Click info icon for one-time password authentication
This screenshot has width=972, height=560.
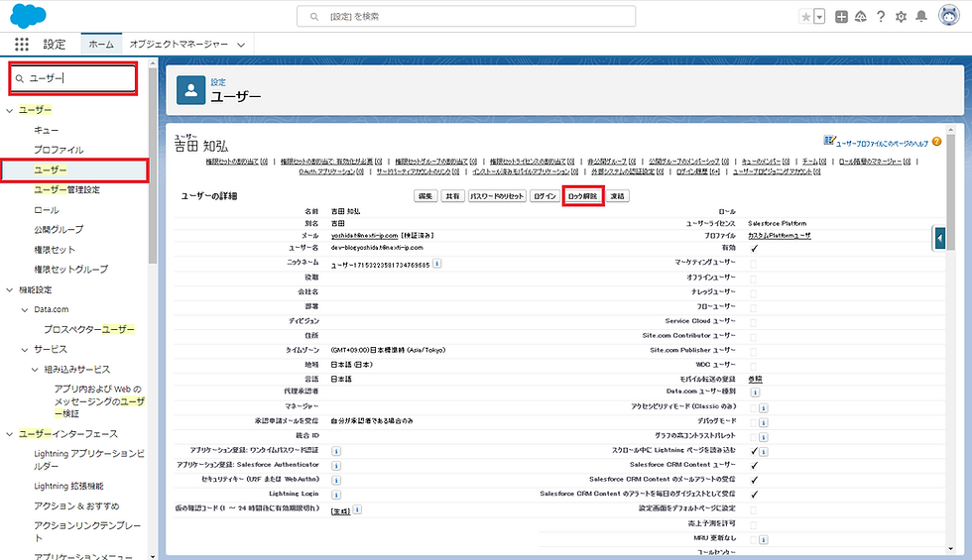click(336, 451)
